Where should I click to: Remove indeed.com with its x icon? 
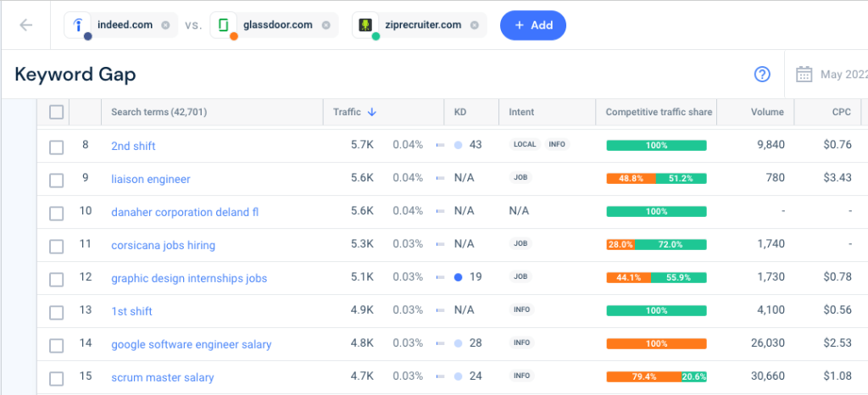(165, 25)
